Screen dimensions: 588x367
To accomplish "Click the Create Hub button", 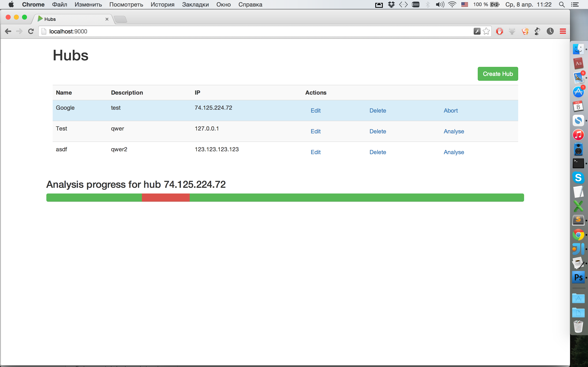I will click(498, 74).
